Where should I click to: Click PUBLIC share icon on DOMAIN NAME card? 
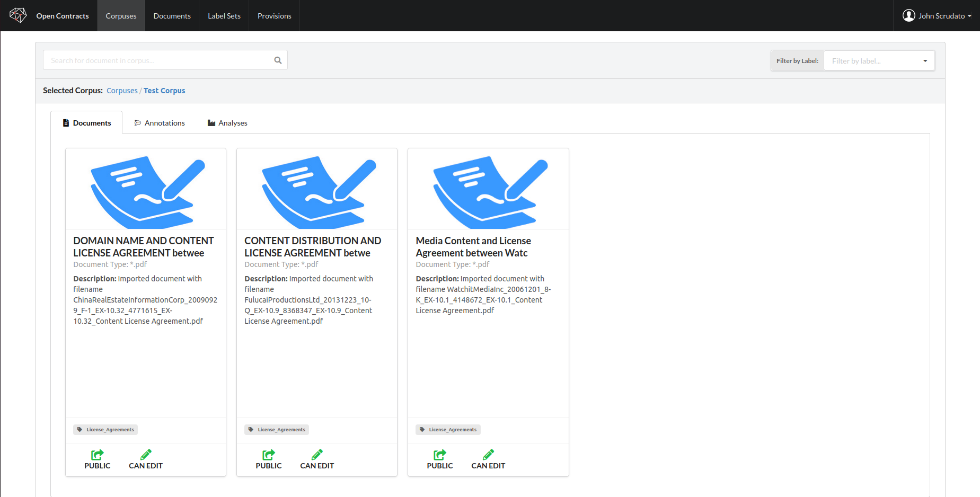[98, 455]
